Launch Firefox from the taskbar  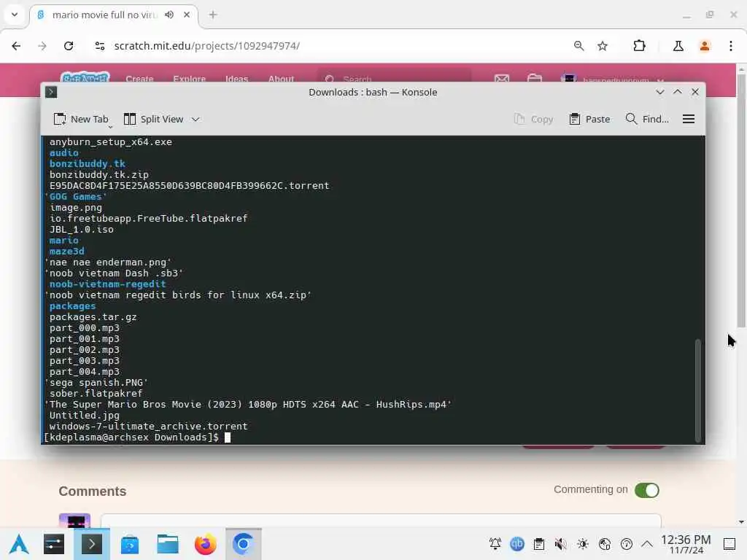(x=205, y=544)
